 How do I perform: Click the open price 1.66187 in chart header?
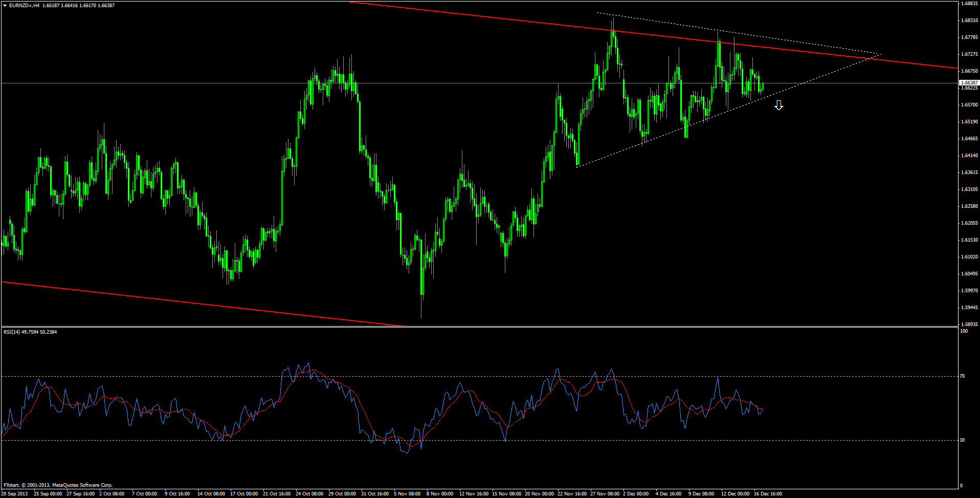pos(51,6)
